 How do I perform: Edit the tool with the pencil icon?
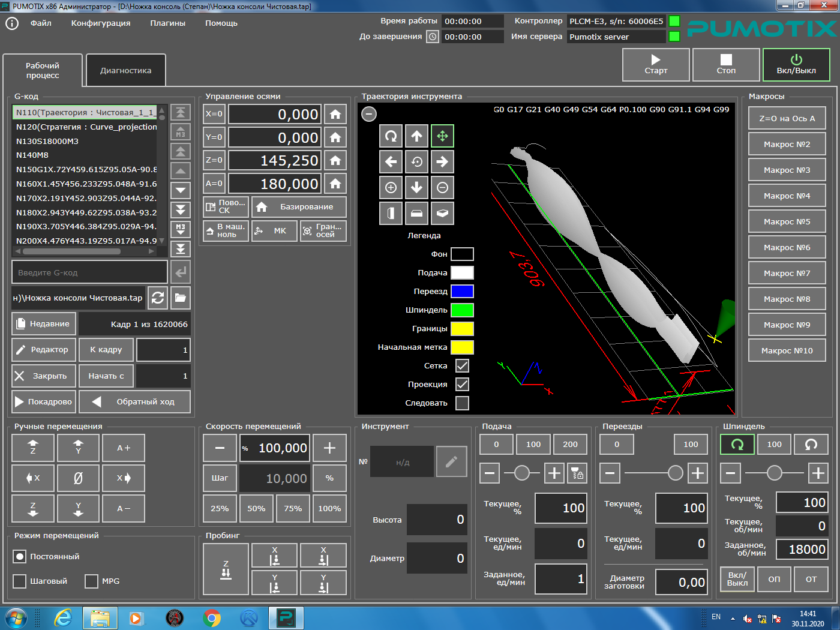452,461
